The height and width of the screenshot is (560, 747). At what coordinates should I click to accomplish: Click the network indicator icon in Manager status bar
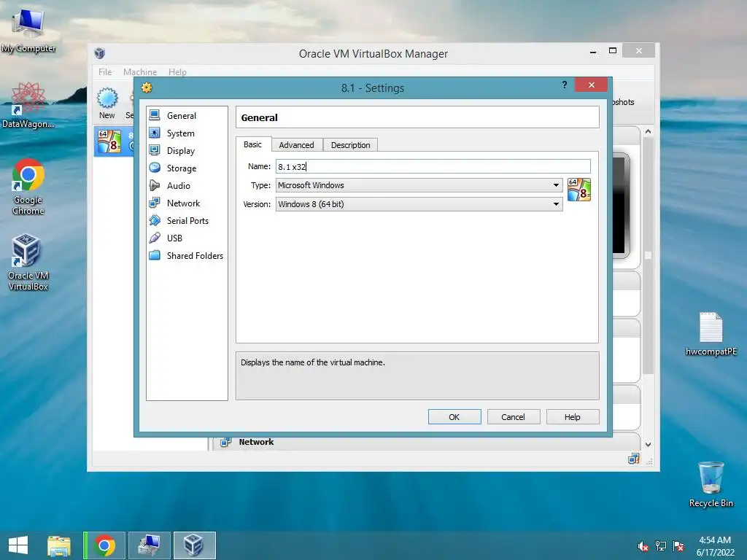634,459
